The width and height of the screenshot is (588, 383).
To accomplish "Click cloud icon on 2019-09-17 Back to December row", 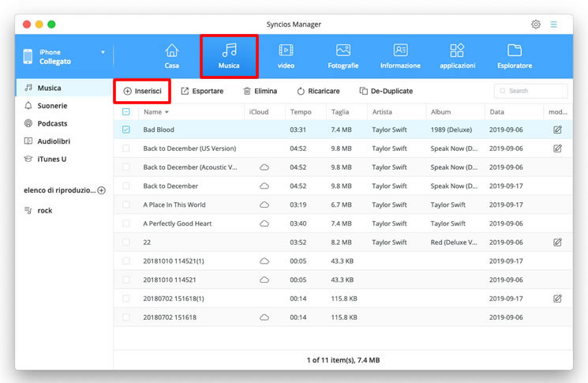I will coord(264,186).
